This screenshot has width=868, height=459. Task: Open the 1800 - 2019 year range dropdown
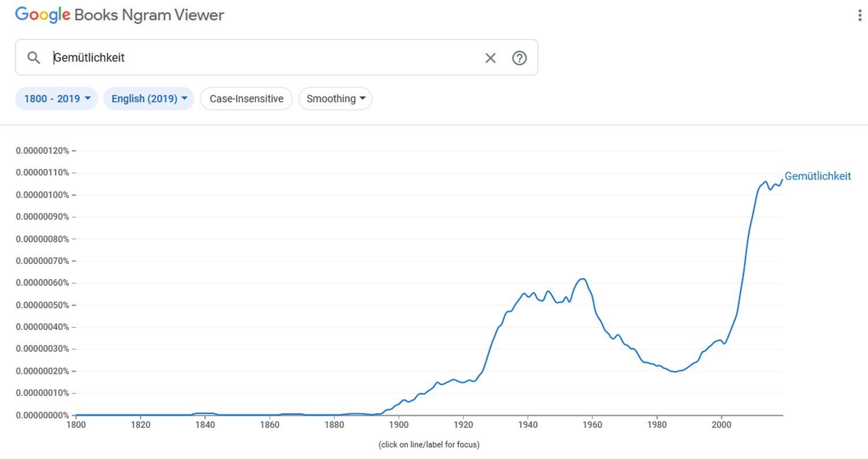[57, 99]
